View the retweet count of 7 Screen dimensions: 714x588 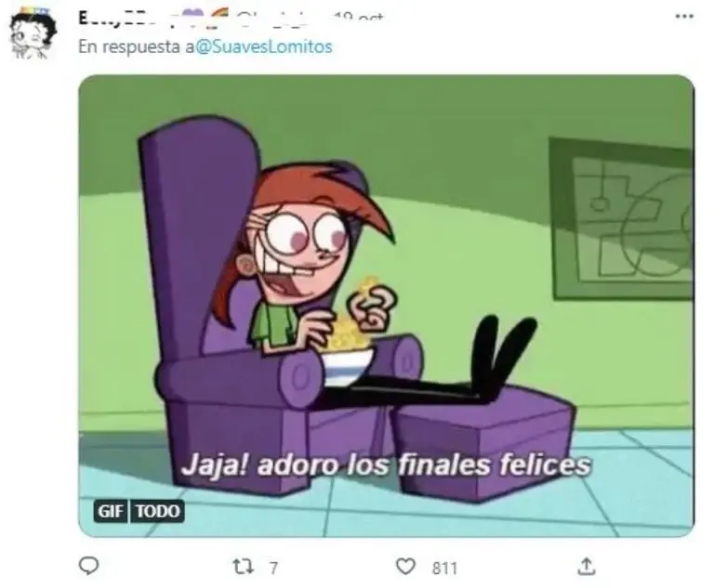[273, 568]
